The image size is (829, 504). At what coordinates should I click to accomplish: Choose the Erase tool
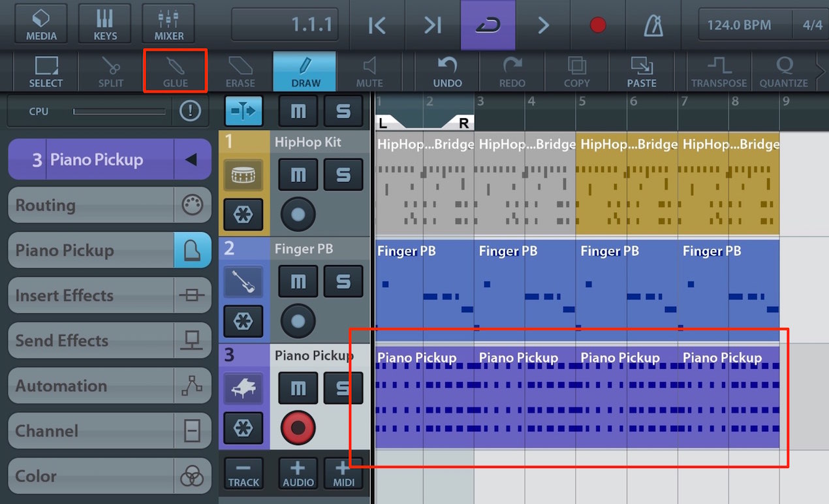240,72
